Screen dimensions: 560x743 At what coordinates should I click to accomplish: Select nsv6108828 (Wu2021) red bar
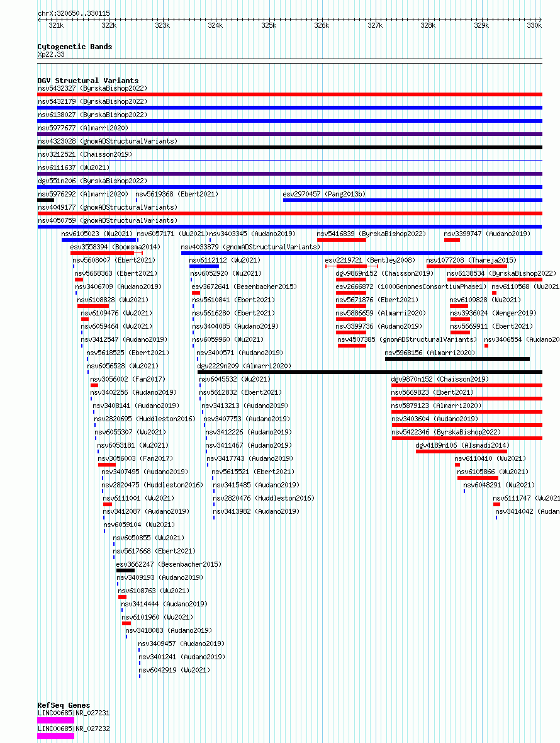point(92,307)
